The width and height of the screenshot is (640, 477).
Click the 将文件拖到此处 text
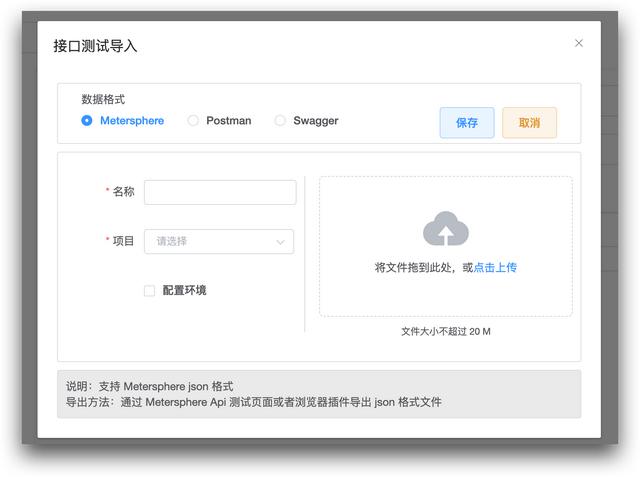coord(413,268)
